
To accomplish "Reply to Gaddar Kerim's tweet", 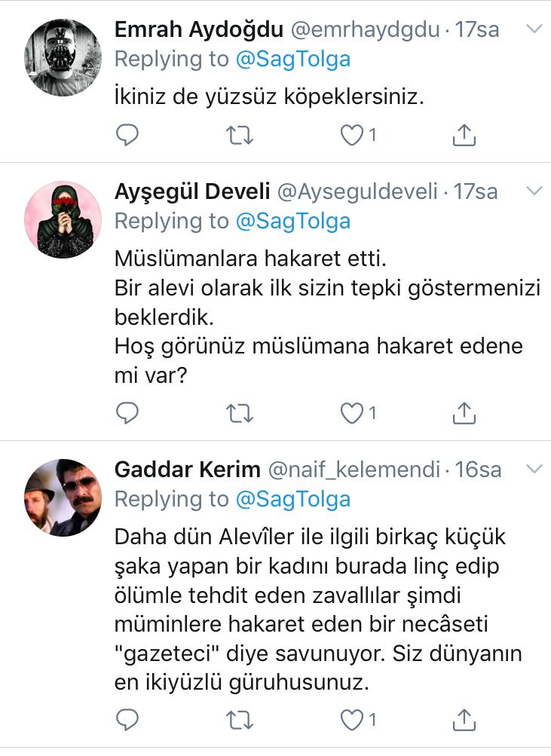I will pos(127,719).
